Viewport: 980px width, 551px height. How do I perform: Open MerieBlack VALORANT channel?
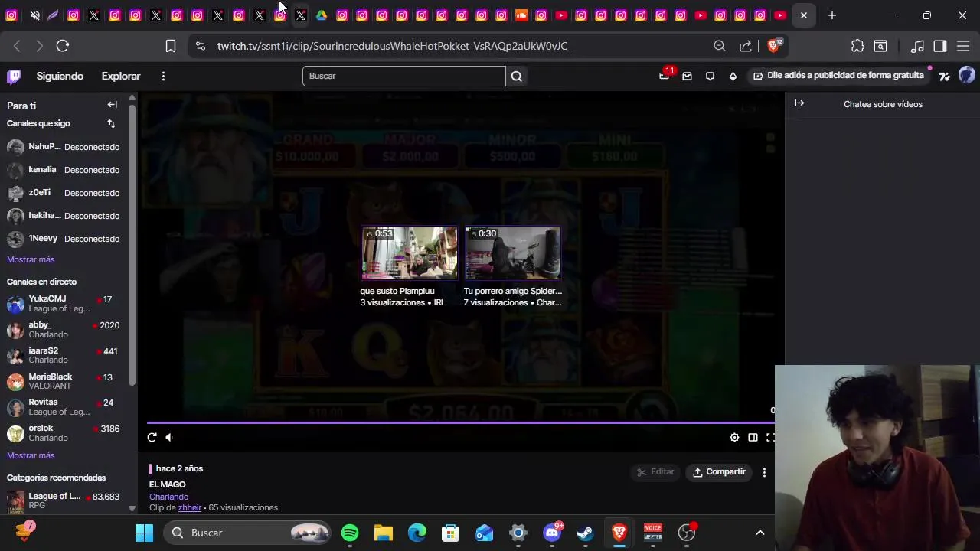tap(64, 381)
